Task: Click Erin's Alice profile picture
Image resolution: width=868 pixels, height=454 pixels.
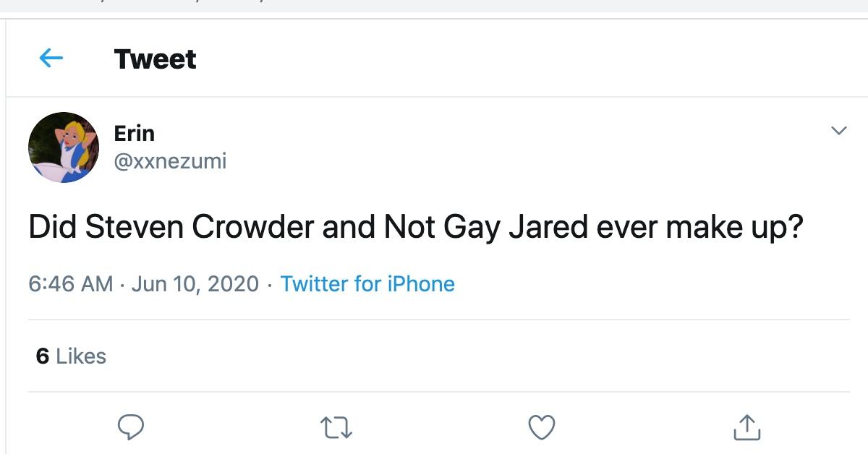Action: pyautogui.click(x=64, y=145)
